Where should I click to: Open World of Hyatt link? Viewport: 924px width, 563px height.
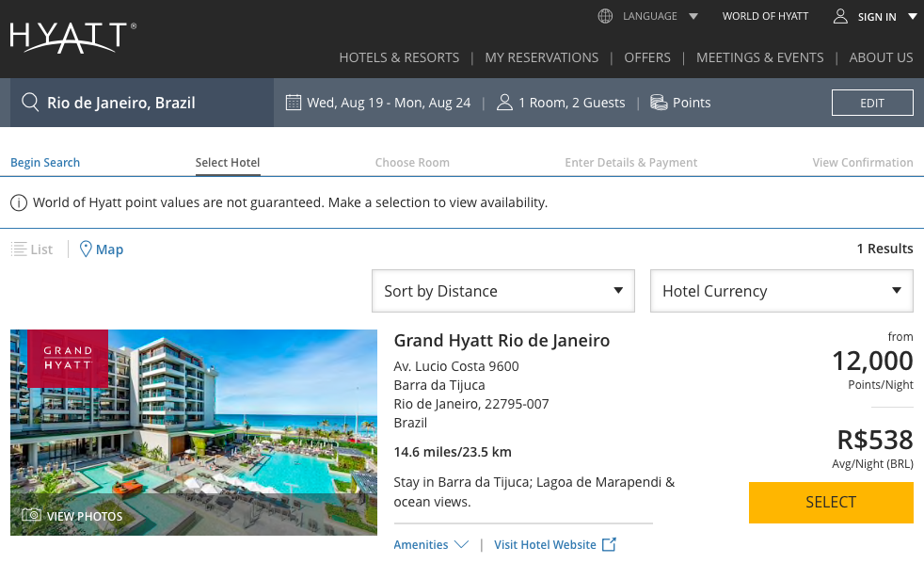coord(766,16)
